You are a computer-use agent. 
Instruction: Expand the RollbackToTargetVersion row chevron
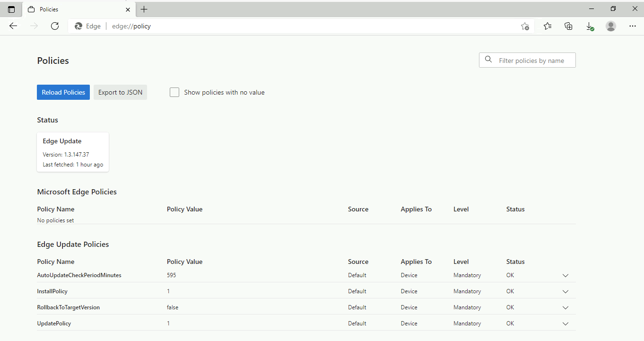[565, 307]
